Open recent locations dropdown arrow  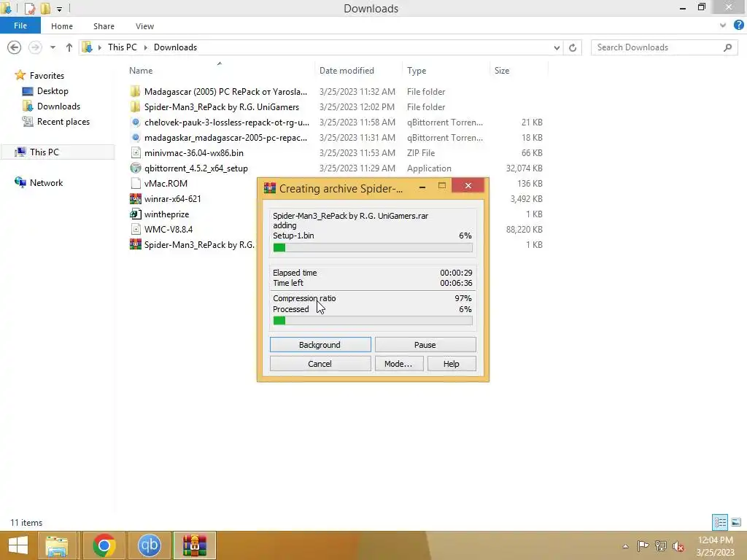click(53, 47)
